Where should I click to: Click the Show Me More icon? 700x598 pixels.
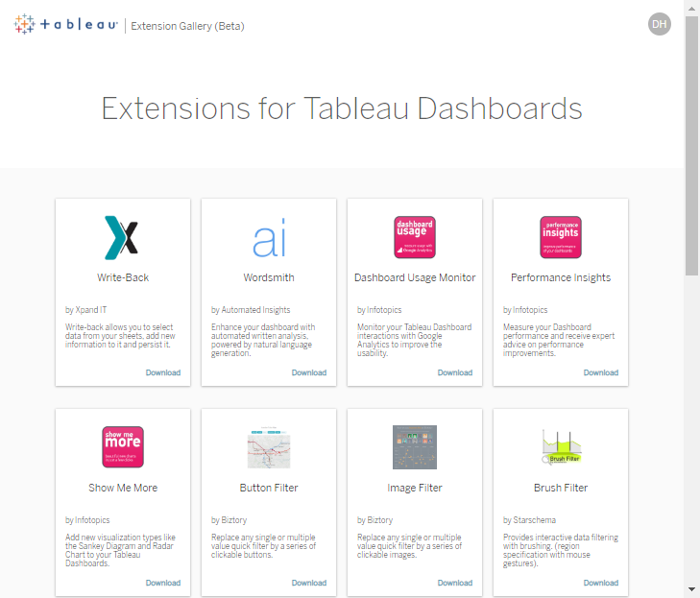pyautogui.click(x=123, y=447)
